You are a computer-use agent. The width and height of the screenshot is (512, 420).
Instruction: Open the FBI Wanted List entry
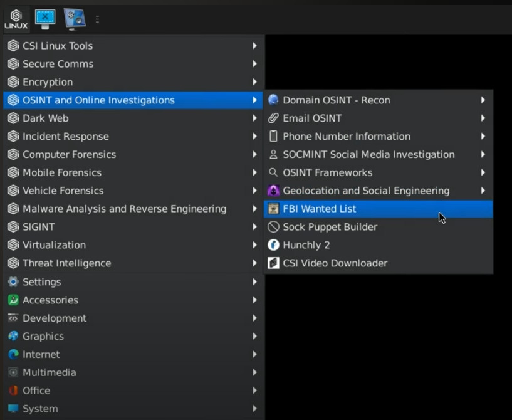[x=320, y=209]
